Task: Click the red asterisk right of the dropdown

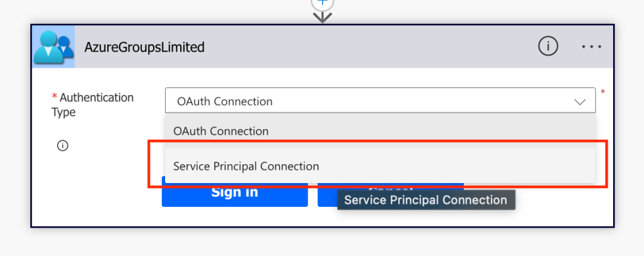Action: tap(602, 93)
